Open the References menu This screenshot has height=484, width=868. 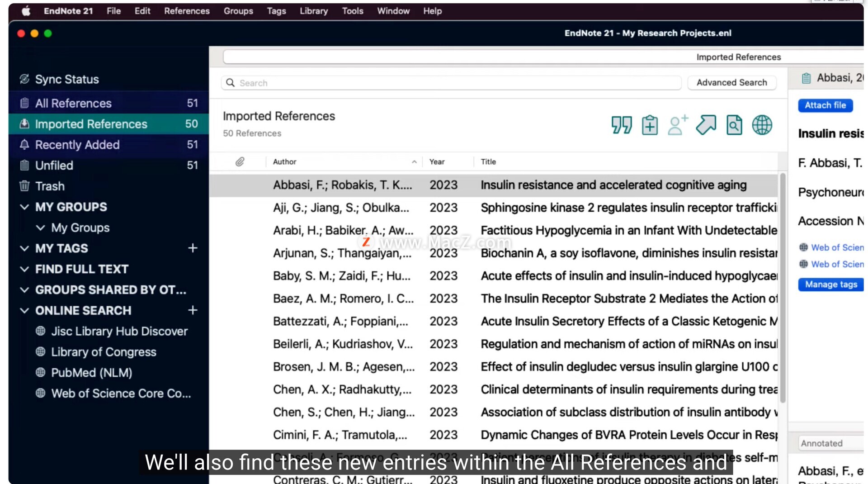pos(187,11)
